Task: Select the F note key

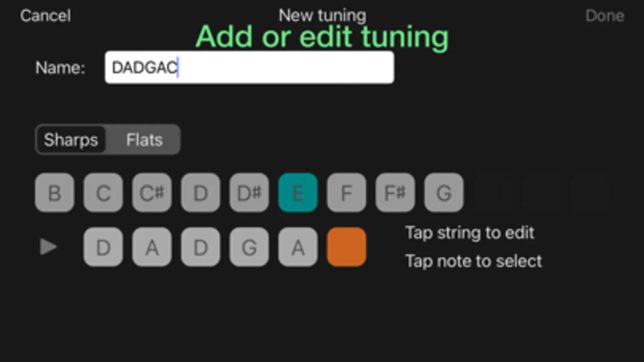Action: click(346, 193)
